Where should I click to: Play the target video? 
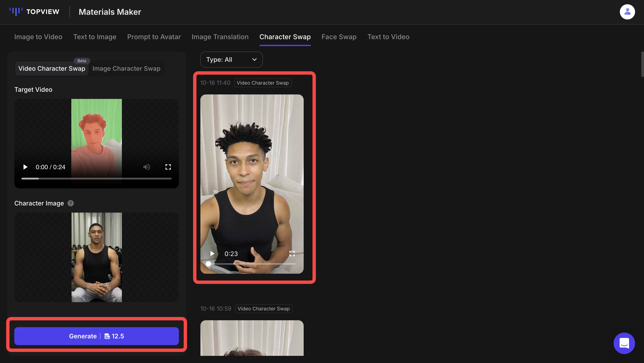pos(25,167)
